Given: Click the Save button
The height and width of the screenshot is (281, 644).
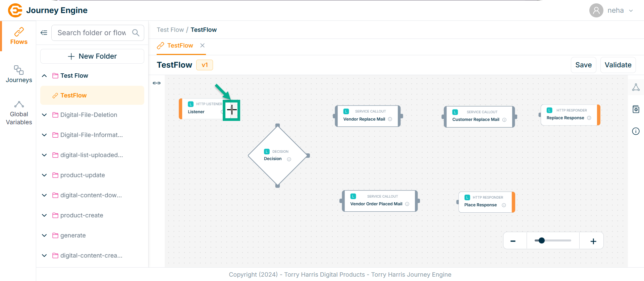Looking at the screenshot, I should tap(583, 65).
